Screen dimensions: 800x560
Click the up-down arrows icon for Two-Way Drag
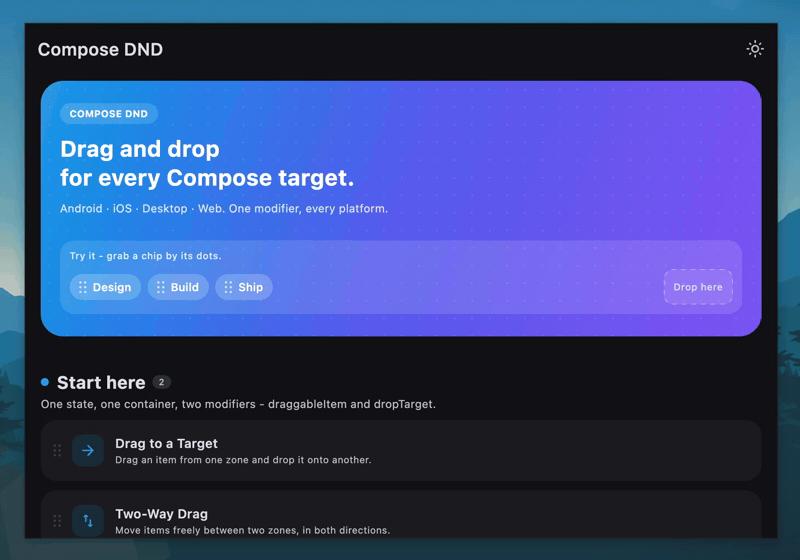pos(88,521)
